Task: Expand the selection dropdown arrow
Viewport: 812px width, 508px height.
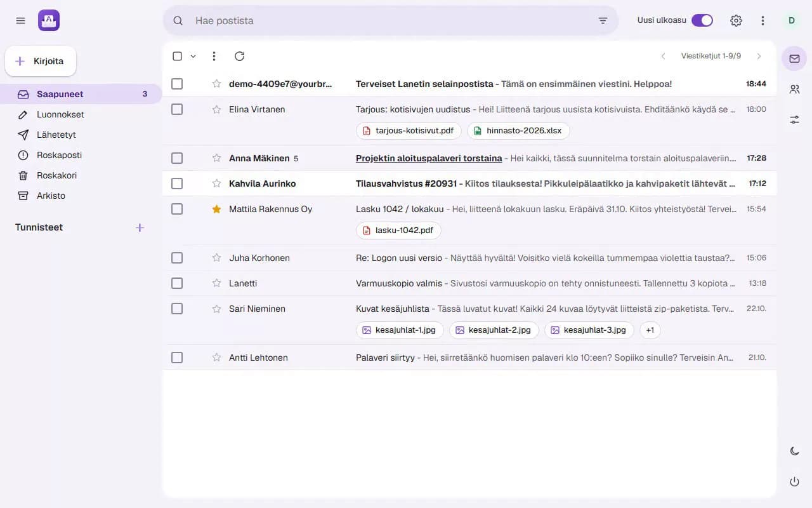Action: (193, 56)
